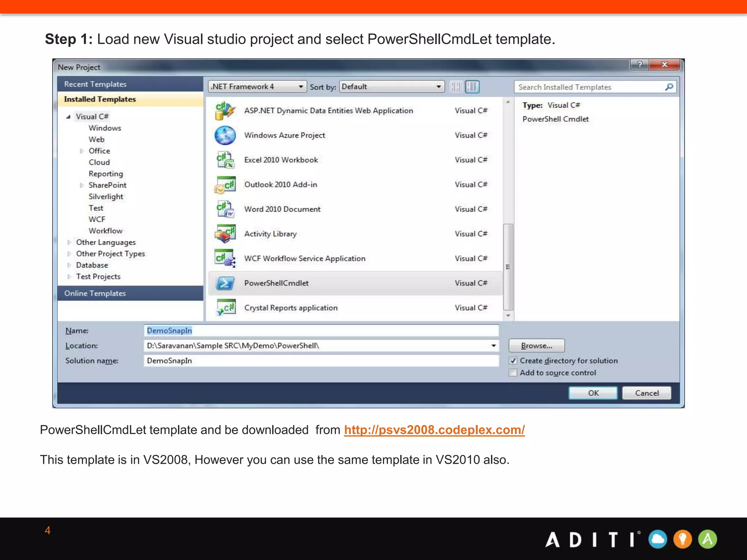Switch to small icons view

[456, 87]
